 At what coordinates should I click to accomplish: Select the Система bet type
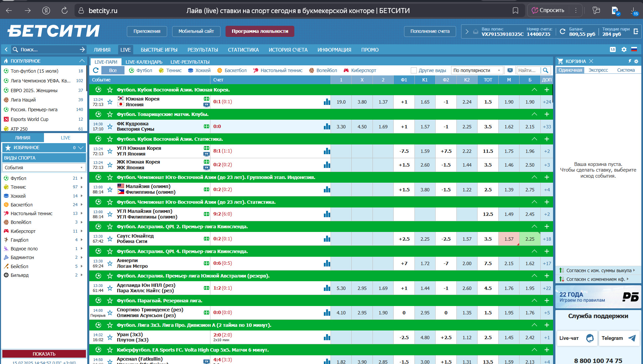pos(626,70)
